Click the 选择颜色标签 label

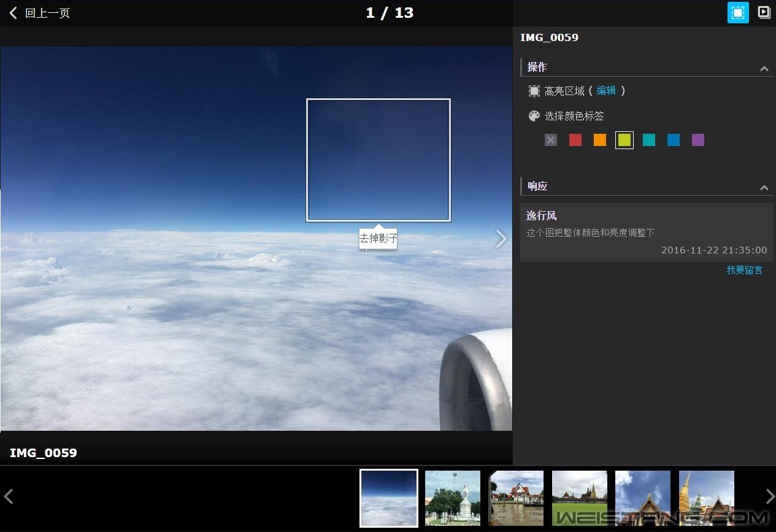(574, 116)
